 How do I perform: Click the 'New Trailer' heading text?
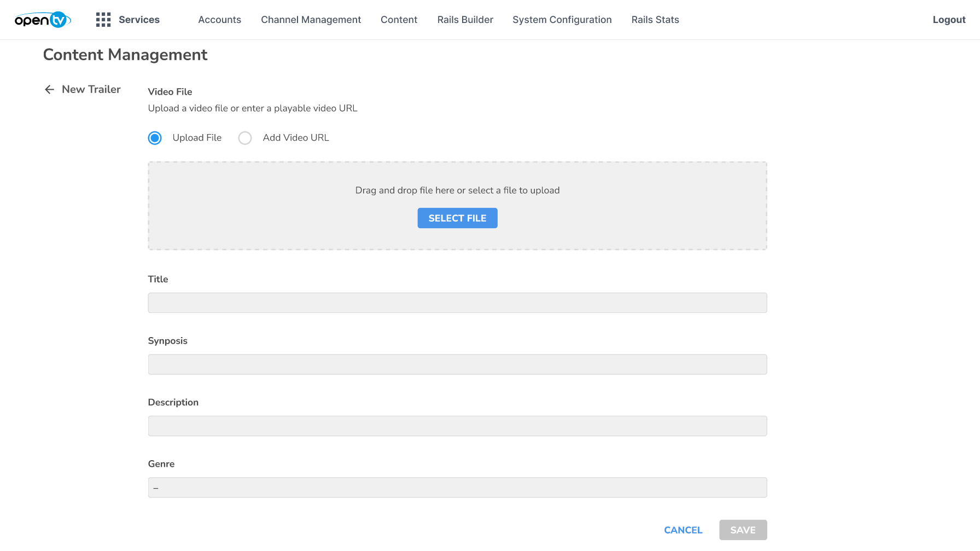click(x=91, y=89)
